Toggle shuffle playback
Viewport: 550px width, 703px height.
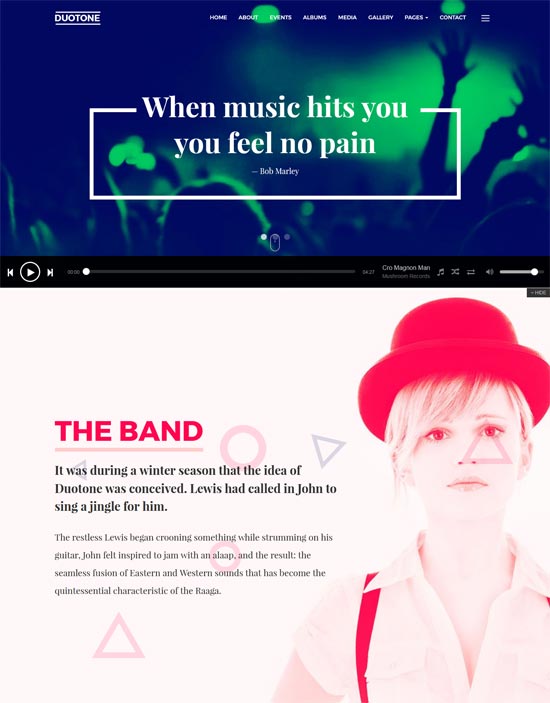[455, 272]
